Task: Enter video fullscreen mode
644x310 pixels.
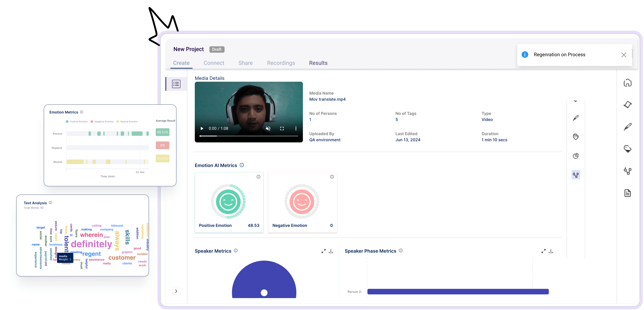Action: tap(282, 128)
